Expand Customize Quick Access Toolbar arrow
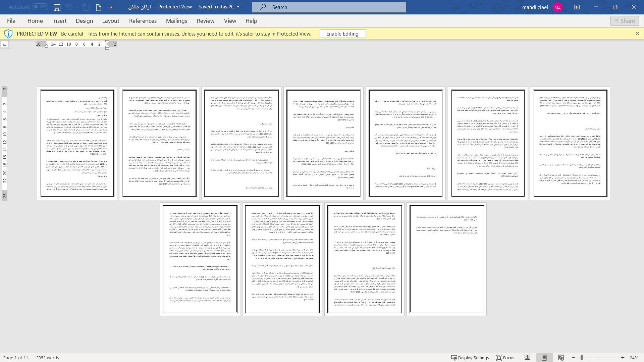This screenshot has width=644, height=362. point(111,7)
